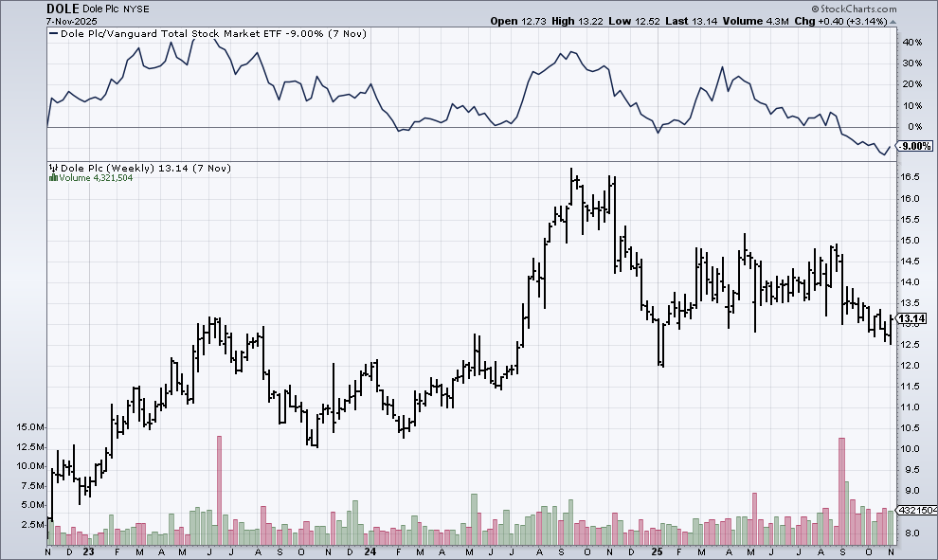
Task: Click the 12.0 price axis label
Action: [x=910, y=366]
